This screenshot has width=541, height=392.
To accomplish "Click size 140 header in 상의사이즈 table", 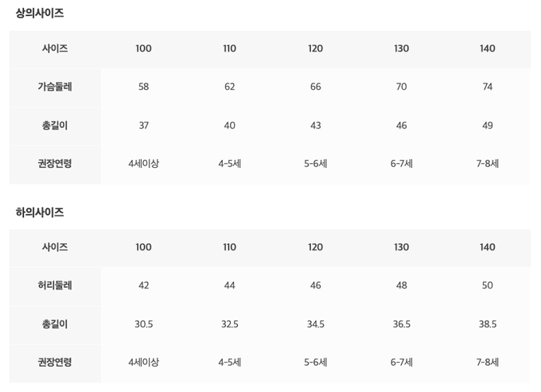I will coord(488,49).
